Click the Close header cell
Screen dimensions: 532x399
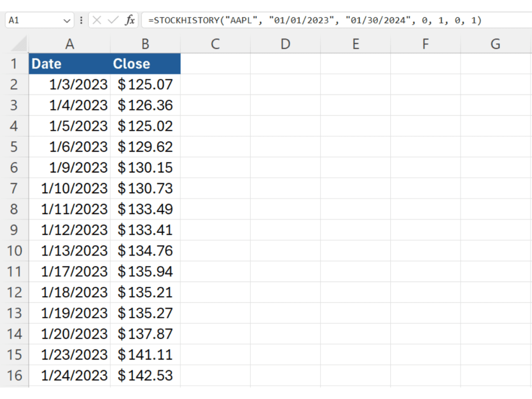point(145,64)
